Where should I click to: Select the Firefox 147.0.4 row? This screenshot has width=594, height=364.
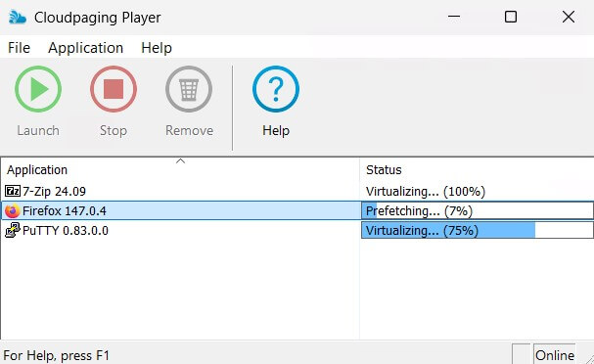[297, 210]
